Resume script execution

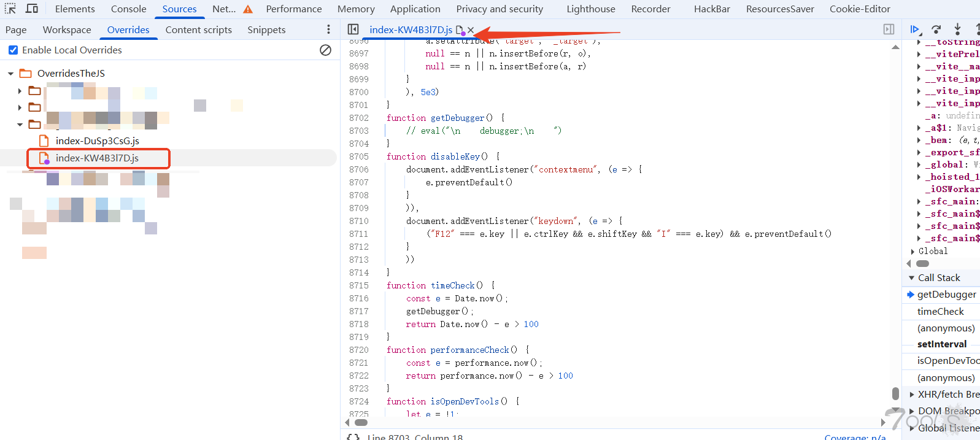point(914,29)
